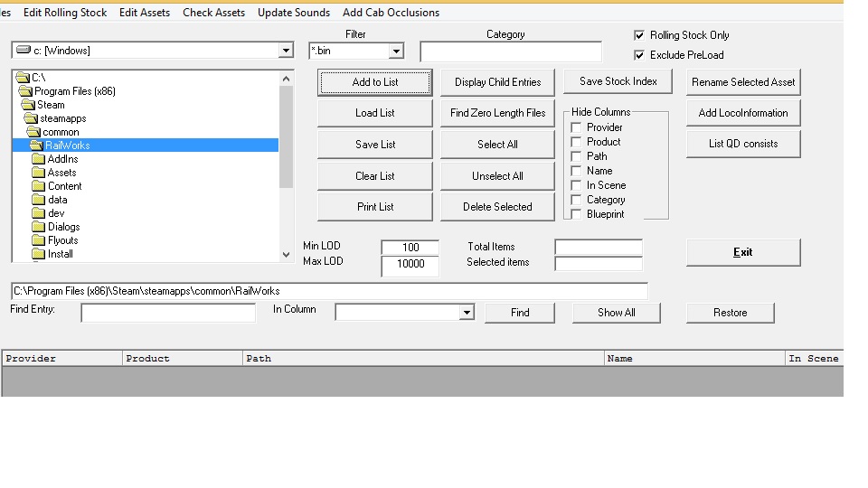Click the Flyouts folder icon
Screen dimensions: 868x488
(38, 240)
